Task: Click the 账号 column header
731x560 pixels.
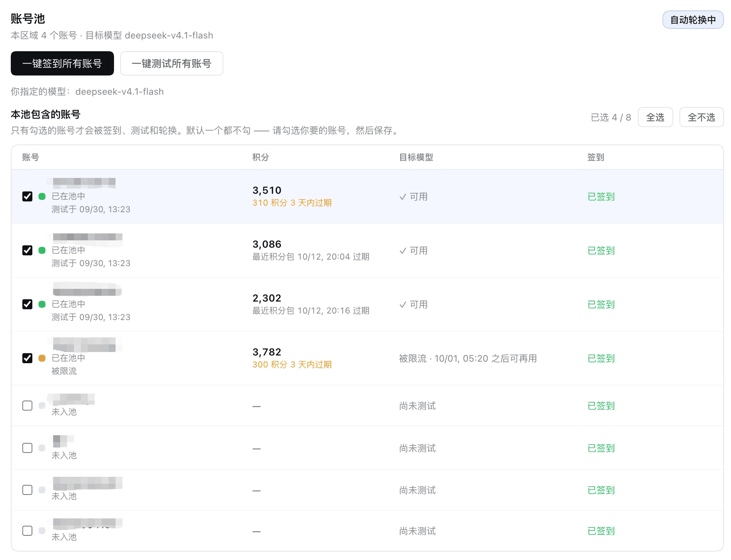Action: [30, 157]
